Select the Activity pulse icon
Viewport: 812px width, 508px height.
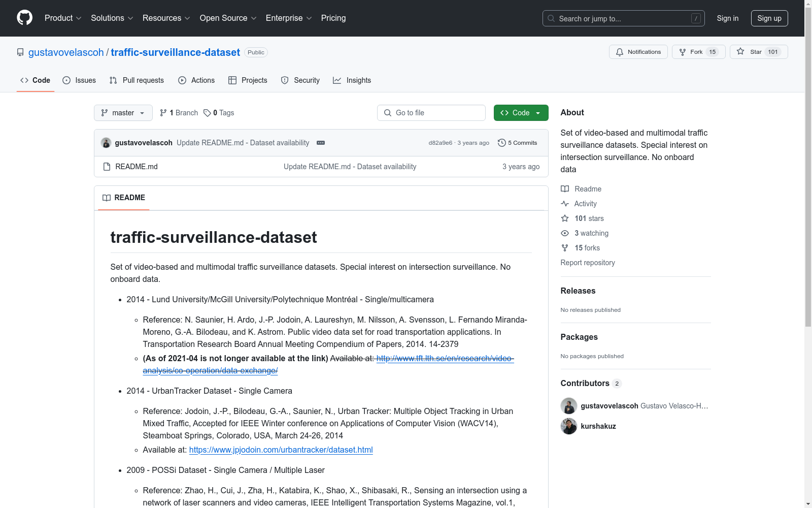coord(565,204)
